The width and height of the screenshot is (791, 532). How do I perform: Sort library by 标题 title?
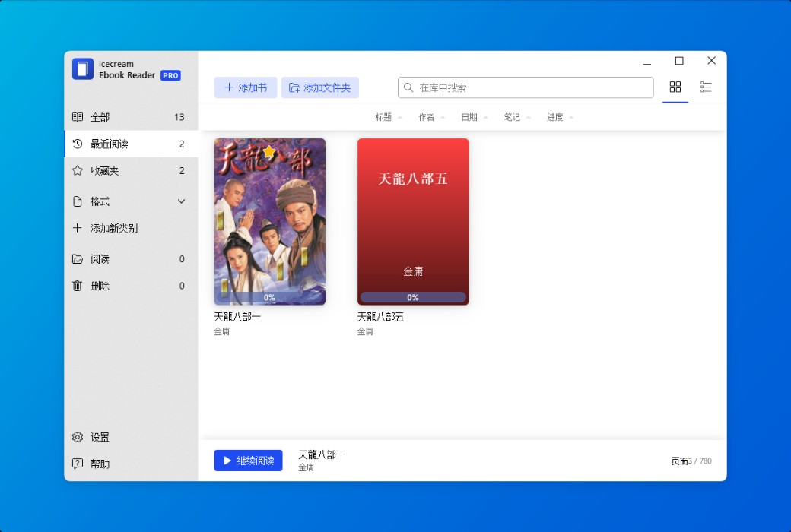coord(383,117)
